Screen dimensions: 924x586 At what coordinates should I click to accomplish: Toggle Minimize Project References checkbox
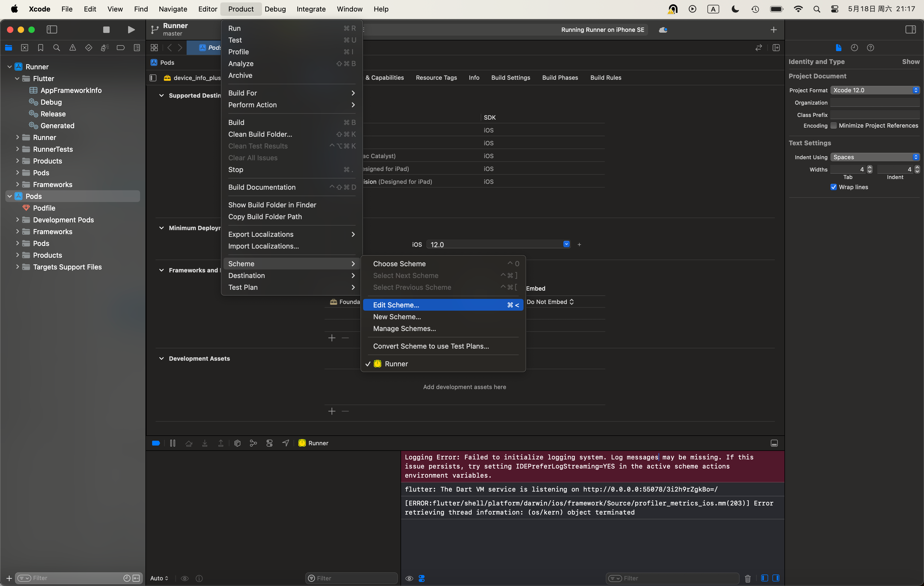pyautogui.click(x=833, y=125)
